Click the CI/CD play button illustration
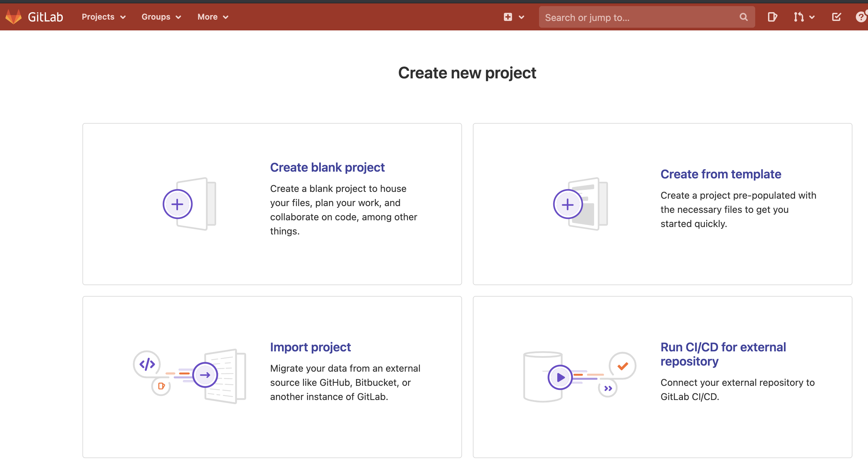The image size is (868, 473). (x=560, y=377)
